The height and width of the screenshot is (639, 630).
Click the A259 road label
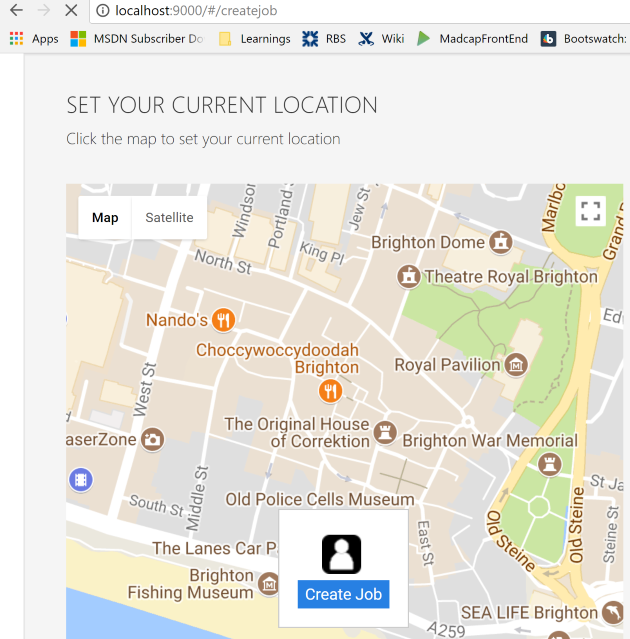click(446, 630)
